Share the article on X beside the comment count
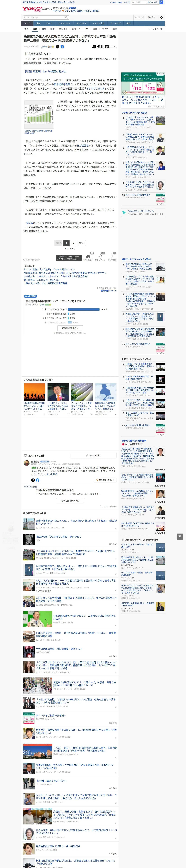This screenshot has height=868, width=186. [x=57, y=47]
